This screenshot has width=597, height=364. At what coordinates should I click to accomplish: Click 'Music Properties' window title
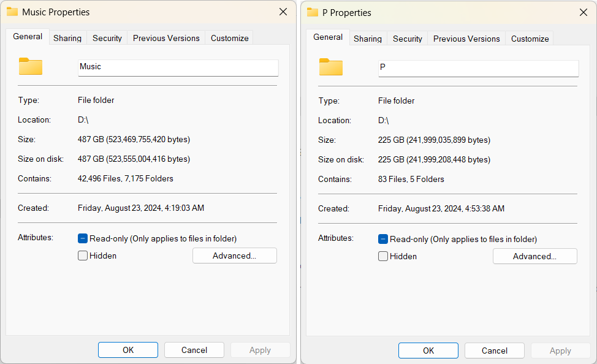click(56, 12)
